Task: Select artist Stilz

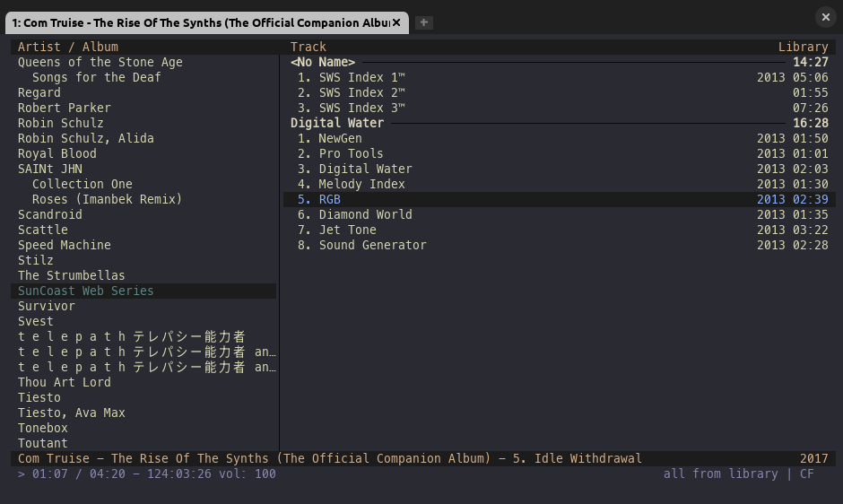Action: coord(36,260)
